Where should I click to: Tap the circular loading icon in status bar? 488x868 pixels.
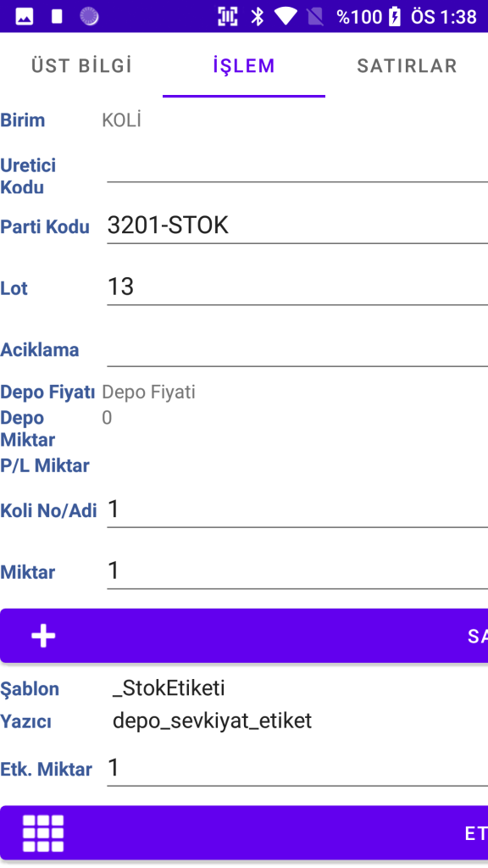[89, 17]
